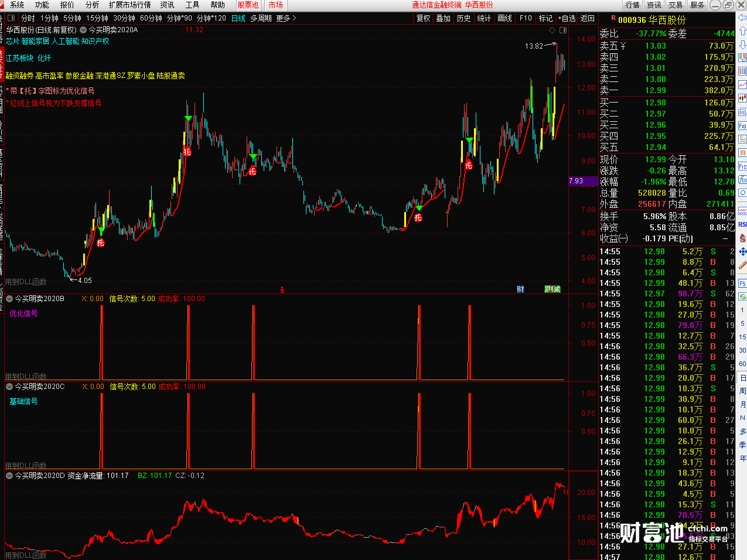Click the 卖一 price 12.99 cell

pyautogui.click(x=655, y=90)
